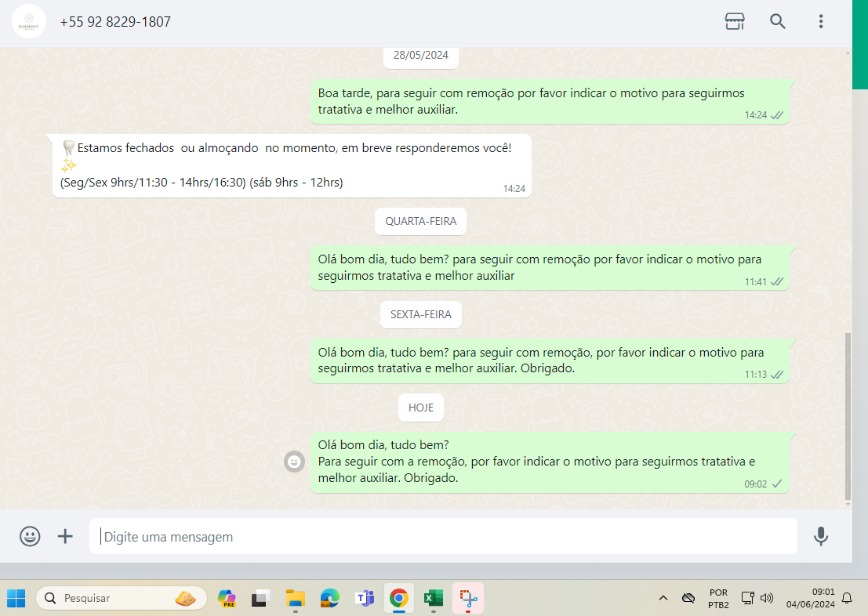Click the 'Digite uma mensagem' text field

[x=443, y=537]
